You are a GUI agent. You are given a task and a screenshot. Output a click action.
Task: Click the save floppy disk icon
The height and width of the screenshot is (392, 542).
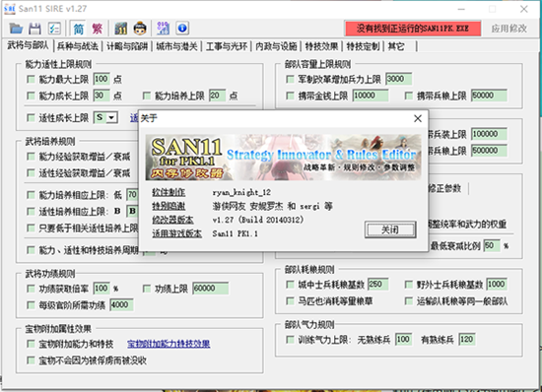34,29
